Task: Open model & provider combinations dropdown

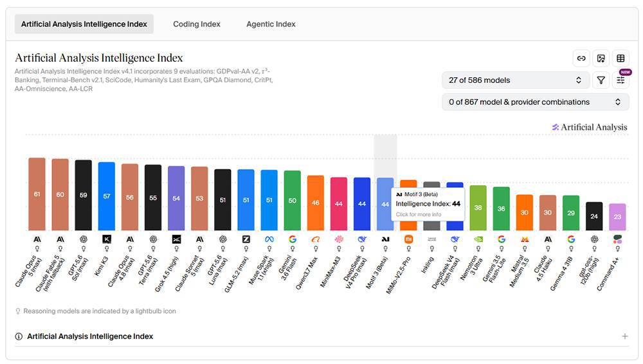Action: coord(535,102)
